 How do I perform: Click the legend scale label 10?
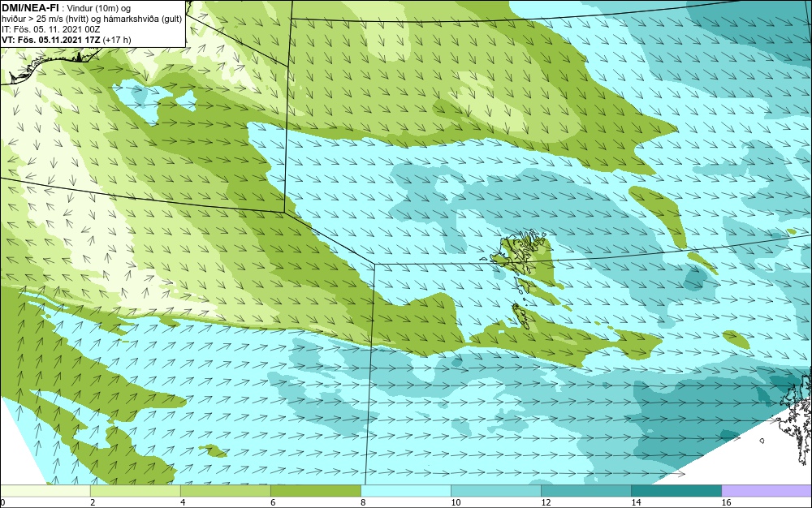[456, 502]
